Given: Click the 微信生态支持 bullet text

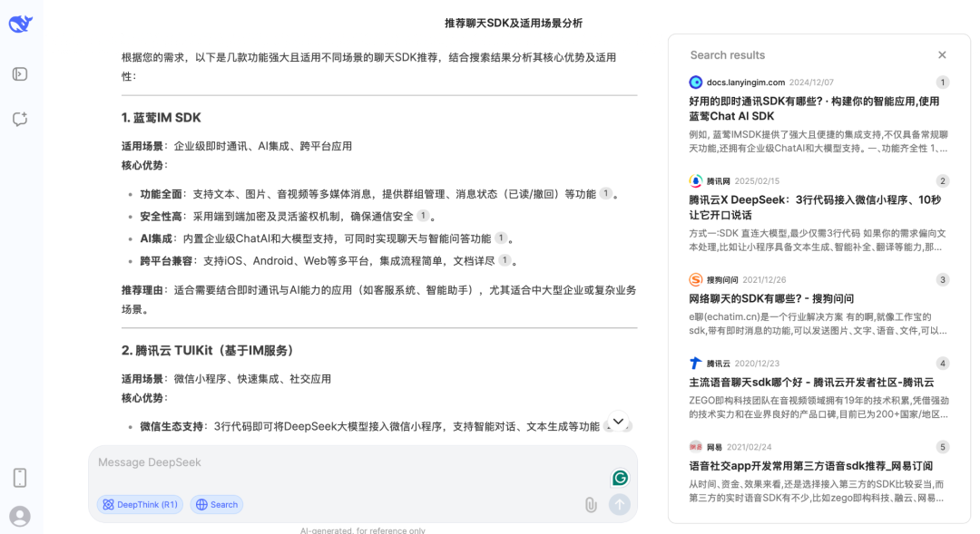Looking at the screenshot, I should 369,427.
